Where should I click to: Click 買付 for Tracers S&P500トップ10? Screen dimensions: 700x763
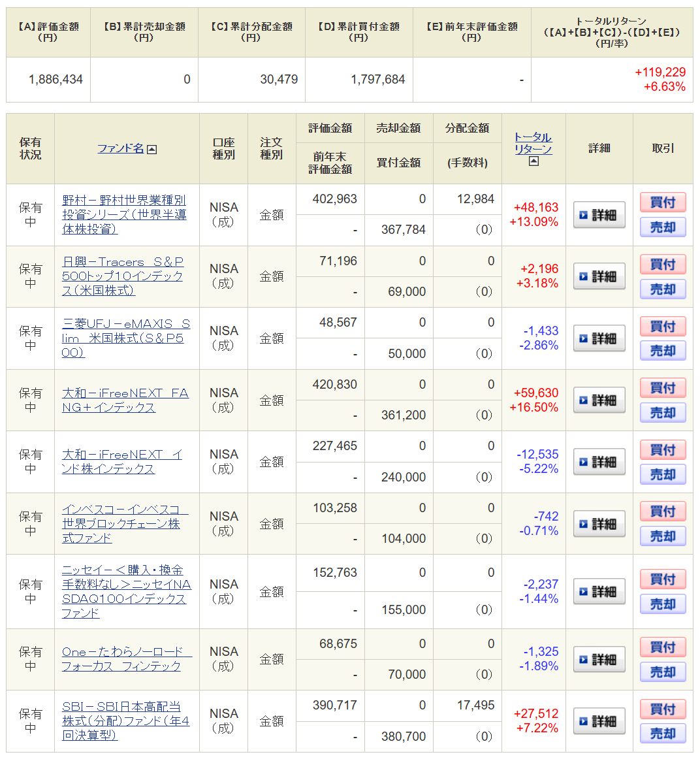click(663, 264)
